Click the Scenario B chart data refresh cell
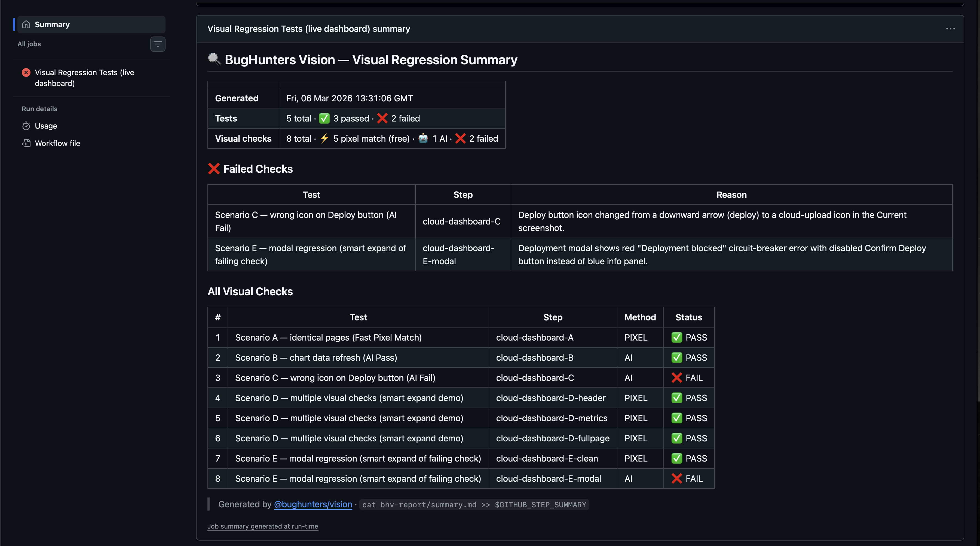This screenshot has height=546, width=980. click(358, 357)
